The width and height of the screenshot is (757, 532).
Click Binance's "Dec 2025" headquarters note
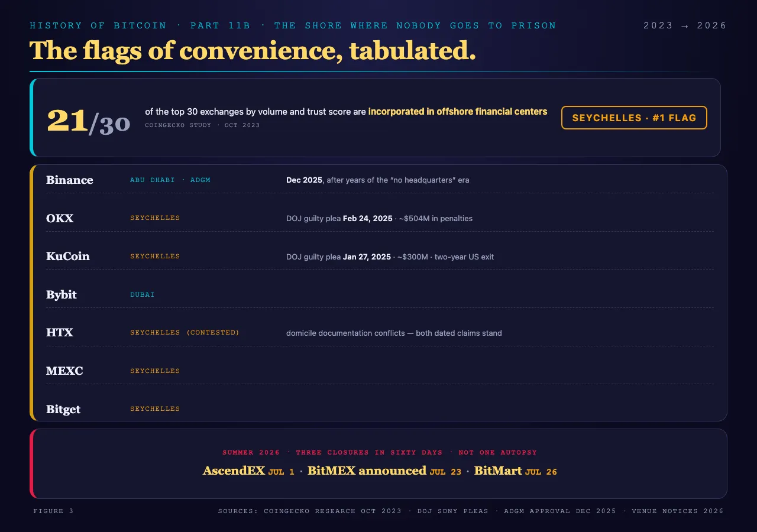click(378, 180)
